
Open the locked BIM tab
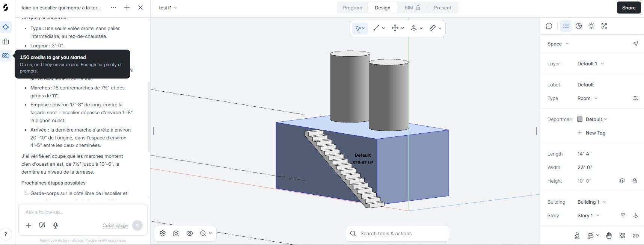pyautogui.click(x=412, y=8)
